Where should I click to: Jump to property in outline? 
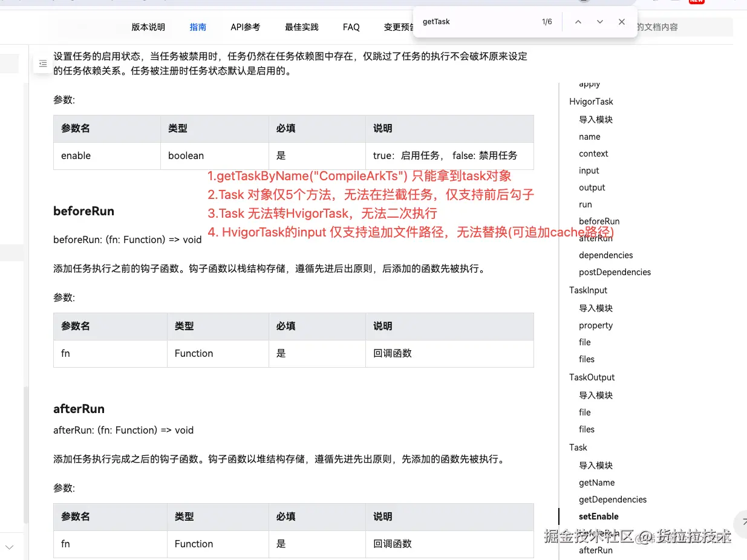(596, 325)
